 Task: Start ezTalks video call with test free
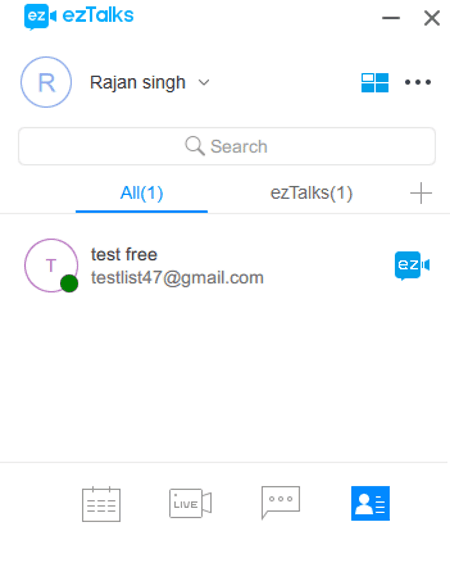coord(412,265)
